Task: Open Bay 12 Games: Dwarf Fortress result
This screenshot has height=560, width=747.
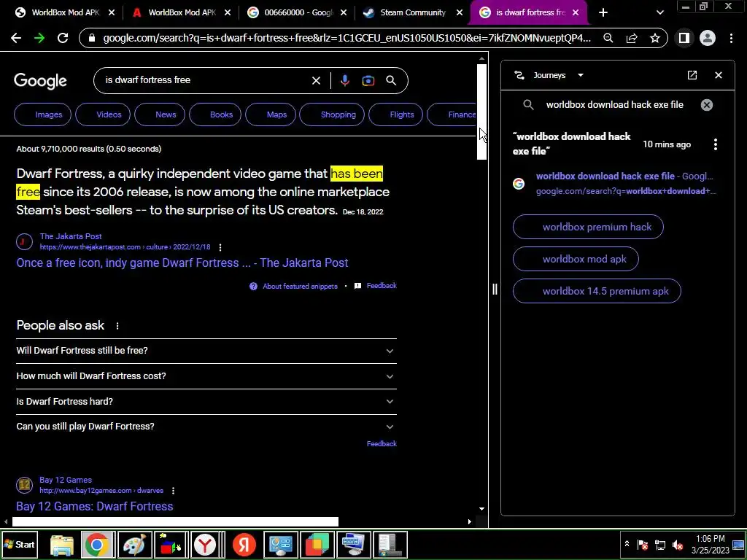Action: pos(94,506)
